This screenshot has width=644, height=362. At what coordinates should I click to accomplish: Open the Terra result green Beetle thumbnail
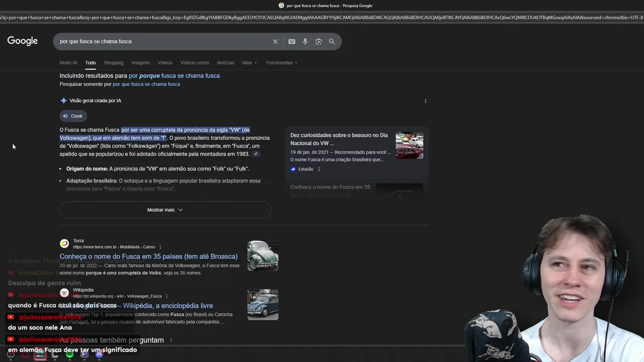pyautogui.click(x=263, y=256)
